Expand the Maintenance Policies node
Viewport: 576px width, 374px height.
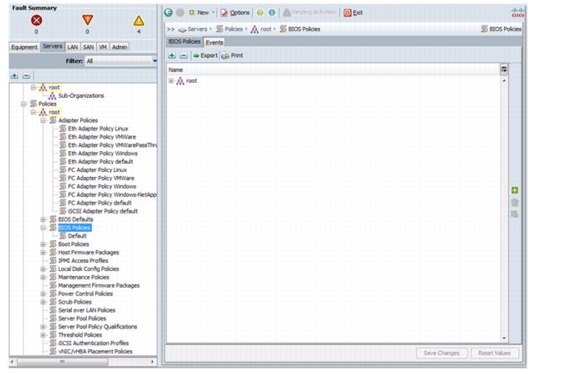tap(43, 277)
